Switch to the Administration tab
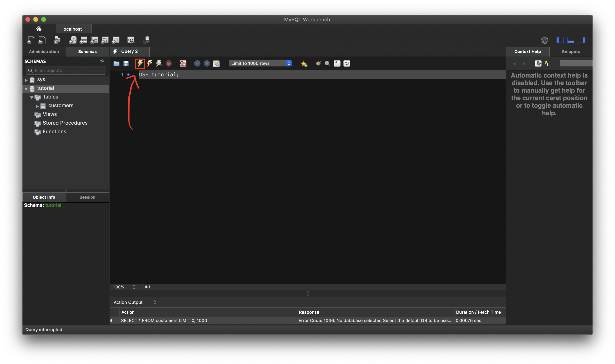Image resolution: width=615 pixels, height=364 pixels. (x=44, y=51)
